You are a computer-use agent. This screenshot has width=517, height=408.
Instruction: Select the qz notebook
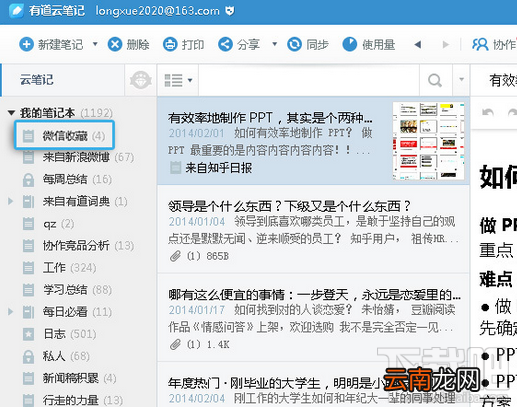point(49,224)
